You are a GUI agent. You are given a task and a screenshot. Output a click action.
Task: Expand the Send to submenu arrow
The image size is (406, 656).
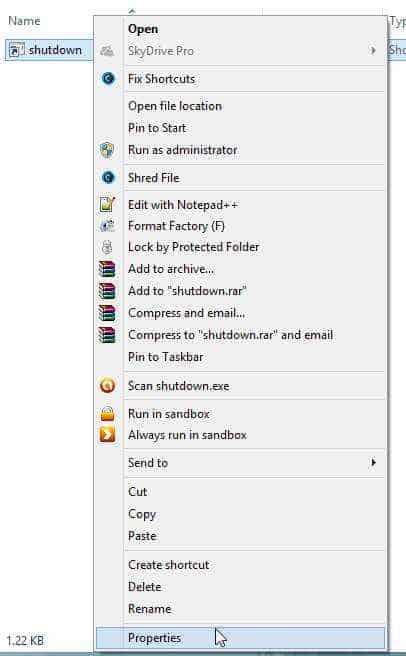coord(373,463)
